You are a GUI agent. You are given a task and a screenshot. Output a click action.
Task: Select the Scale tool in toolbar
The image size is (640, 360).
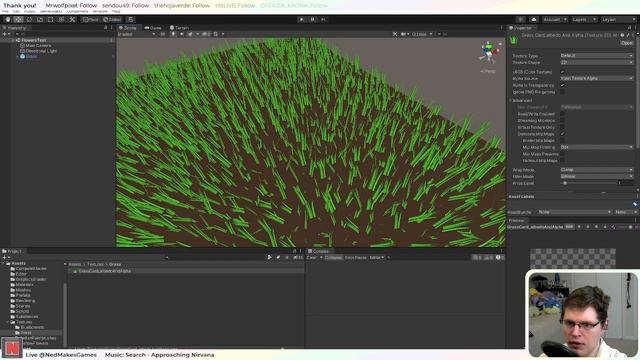point(40,19)
